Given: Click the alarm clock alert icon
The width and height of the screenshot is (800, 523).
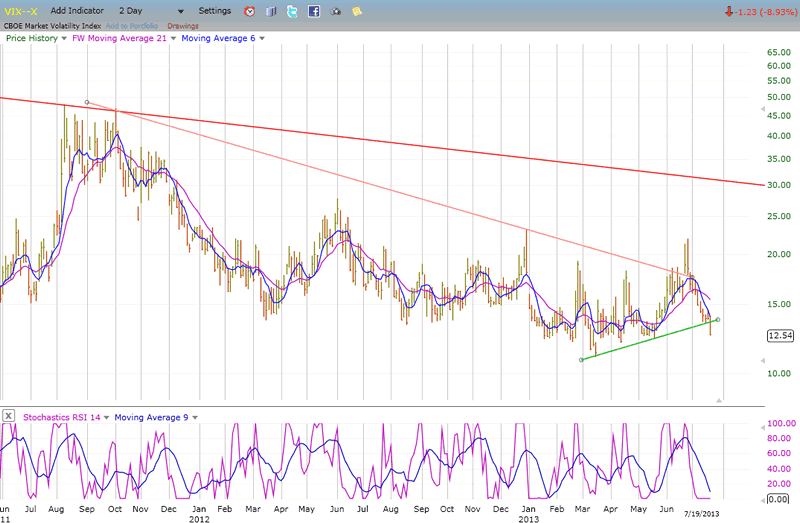Looking at the screenshot, I should coord(249,11).
